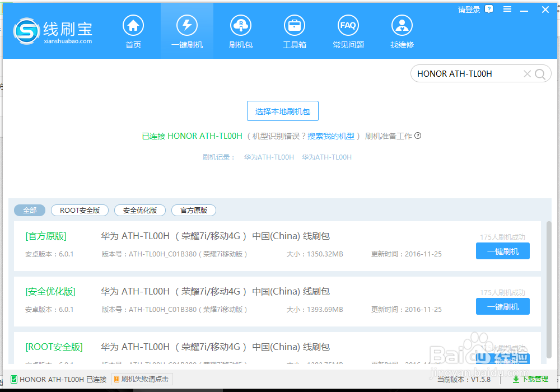Image resolution: width=560 pixels, height=392 pixels.
Task: Click the 搜索我的机型 link
Action: tap(331, 136)
